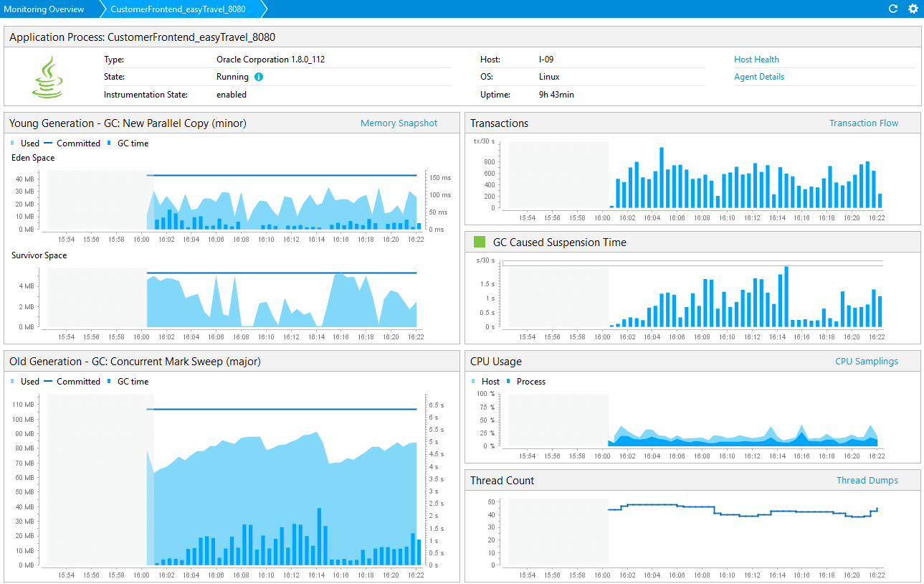Click the Old Generation panel title

(x=135, y=362)
